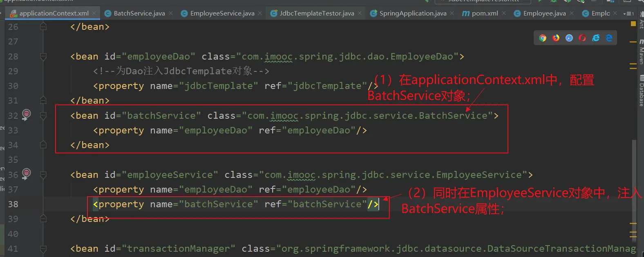Switch to the pom.xml tab
The width and height of the screenshot is (644, 257).
pyautogui.click(x=485, y=13)
